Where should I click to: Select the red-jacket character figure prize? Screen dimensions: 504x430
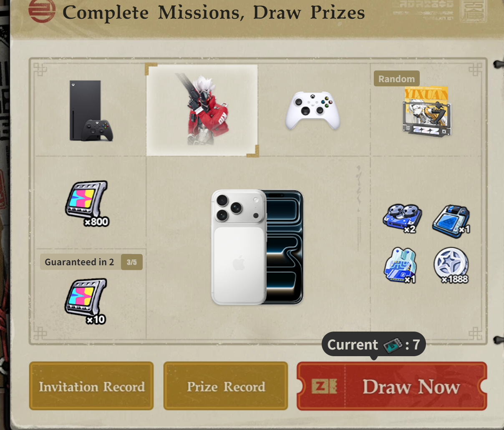[x=202, y=110]
